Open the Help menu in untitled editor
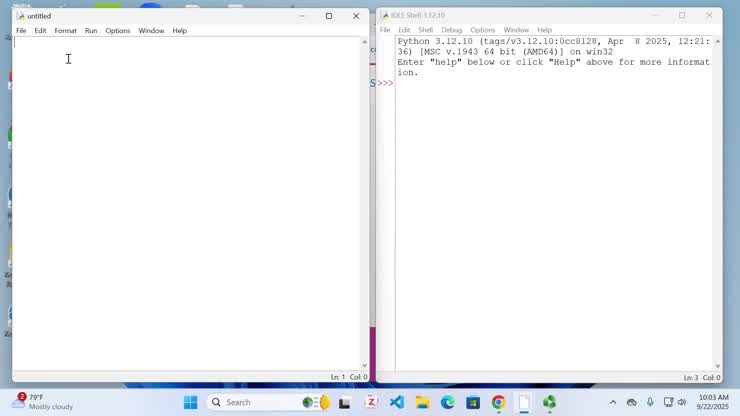This screenshot has width=740, height=416. click(179, 31)
